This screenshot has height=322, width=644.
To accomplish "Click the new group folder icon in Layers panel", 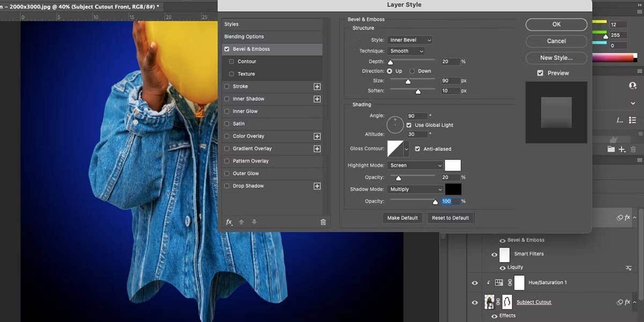I will 611,149.
